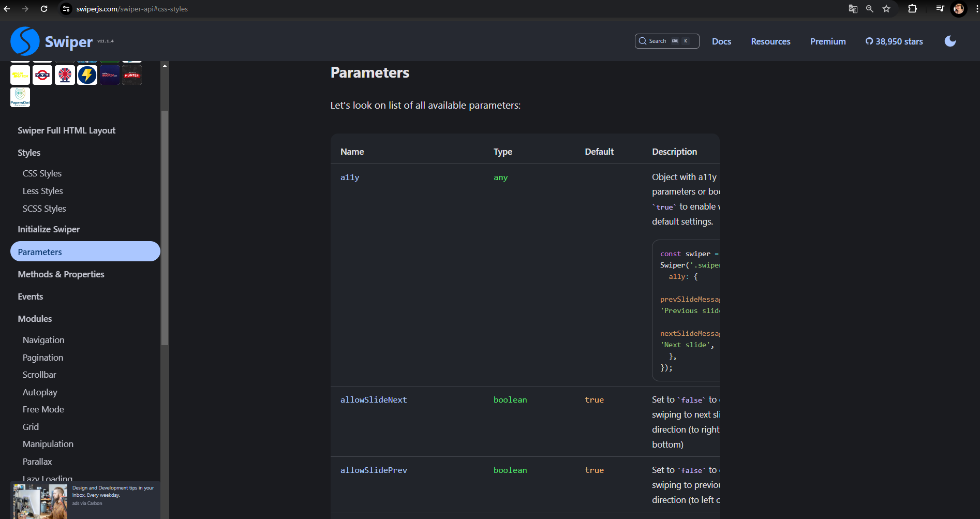
Task: Click the sidebar scrollbar up arrow
Action: click(165, 66)
